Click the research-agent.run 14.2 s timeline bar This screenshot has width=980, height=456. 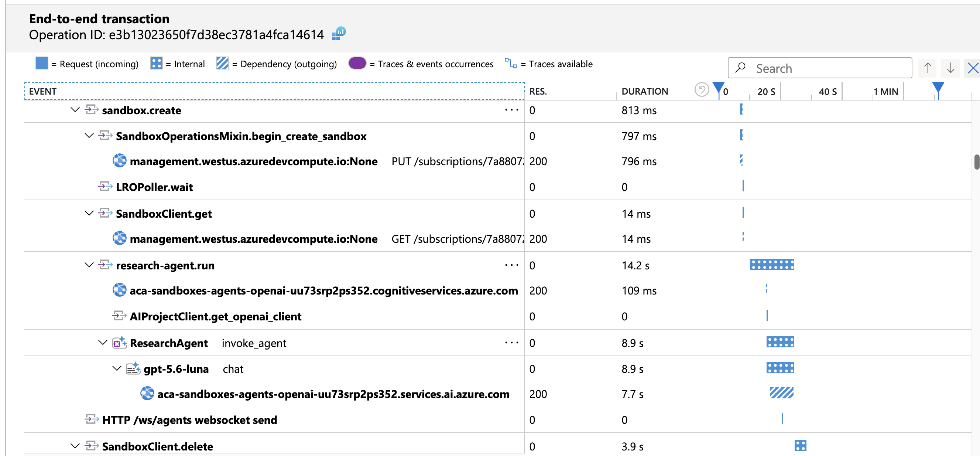click(x=772, y=264)
